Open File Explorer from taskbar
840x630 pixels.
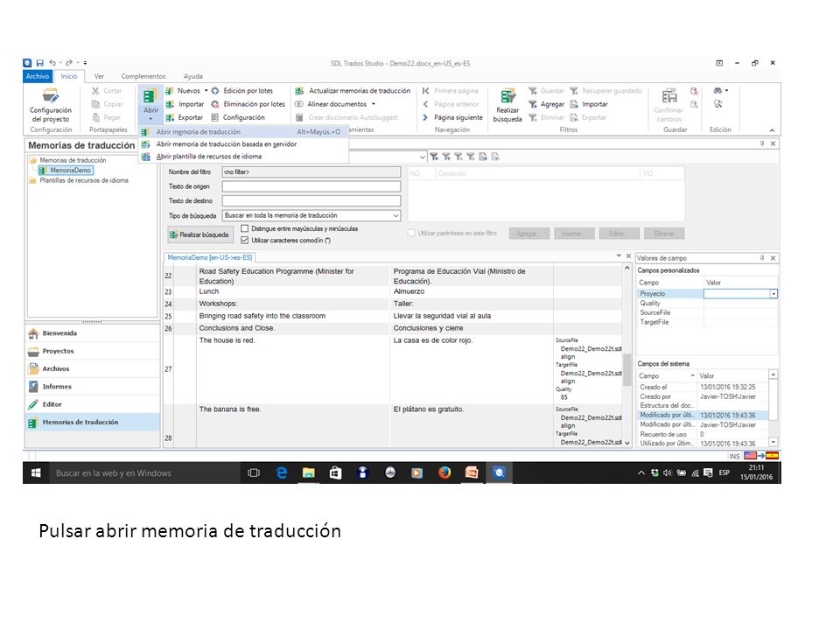tap(308, 473)
